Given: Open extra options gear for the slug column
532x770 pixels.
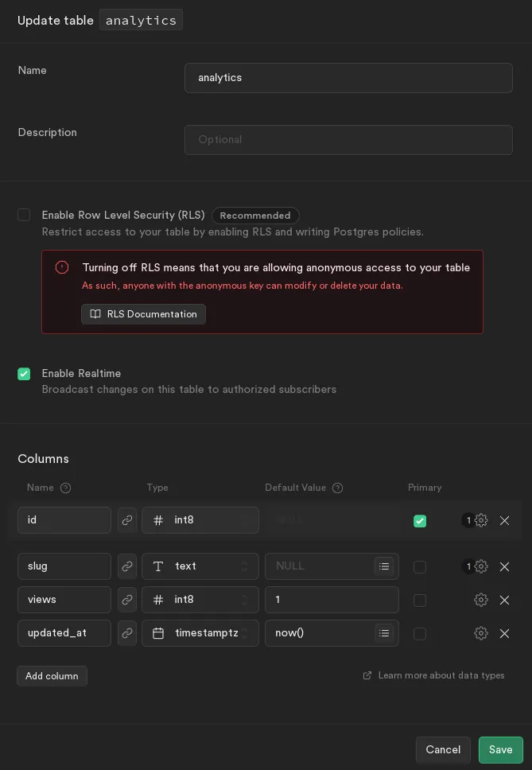Looking at the screenshot, I should point(481,566).
